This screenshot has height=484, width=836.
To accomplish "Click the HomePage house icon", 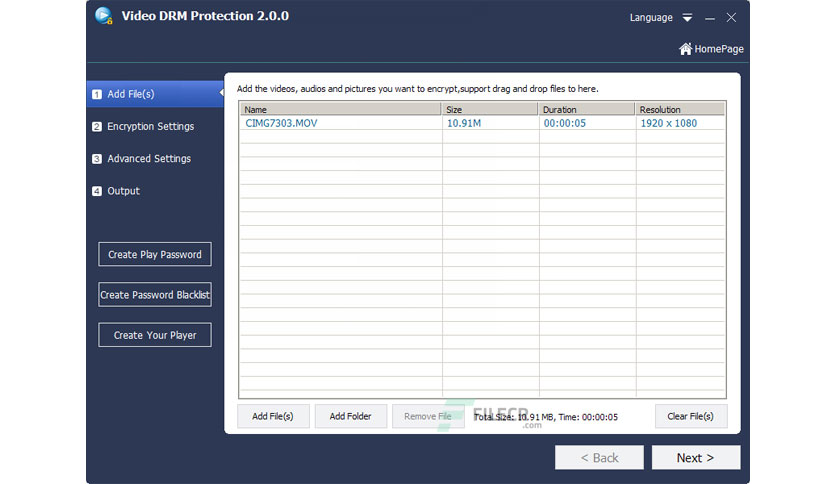I will [685, 49].
